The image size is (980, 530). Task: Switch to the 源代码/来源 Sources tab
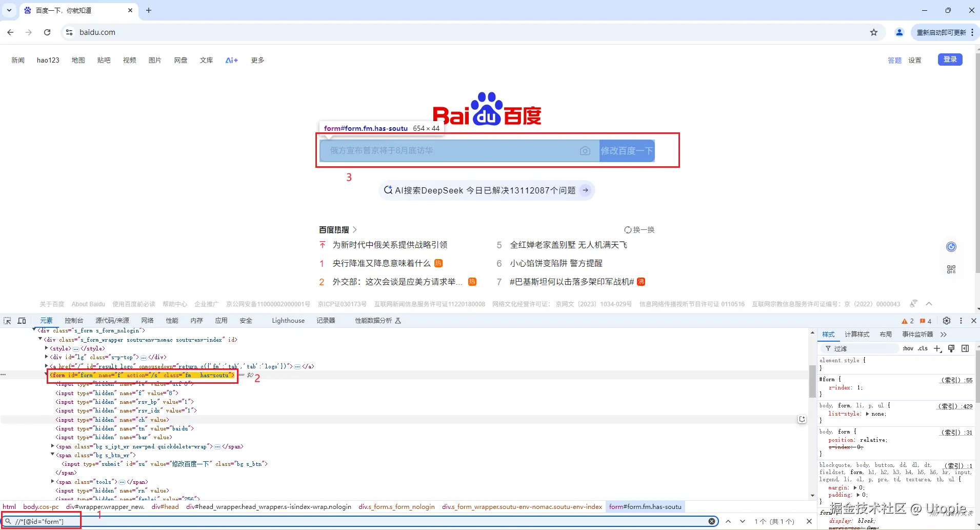pos(112,321)
